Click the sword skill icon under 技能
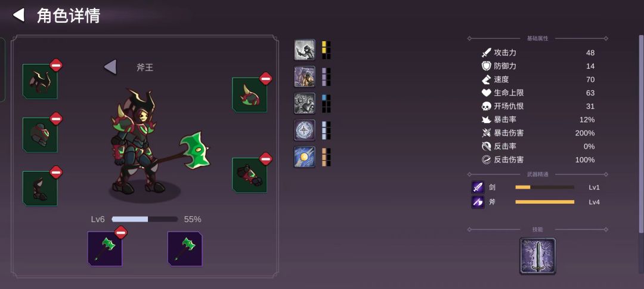Screen dimensions: 644x289 click(538, 256)
